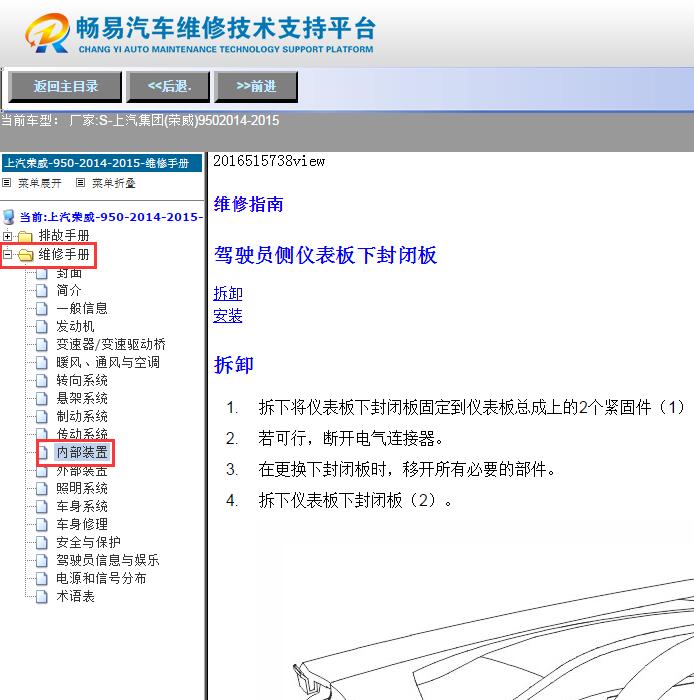694x700 pixels.
Task: Open the 照明系统 section
Action: click(x=82, y=488)
